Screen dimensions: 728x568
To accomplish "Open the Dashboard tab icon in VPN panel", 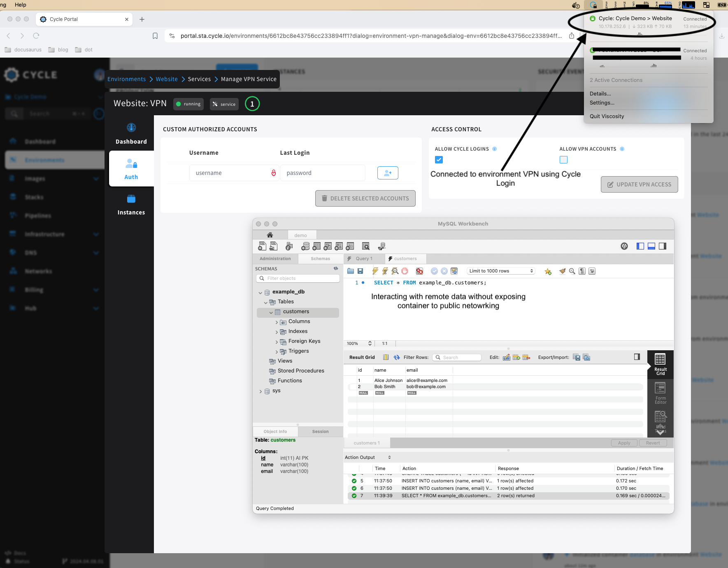I will tap(131, 127).
